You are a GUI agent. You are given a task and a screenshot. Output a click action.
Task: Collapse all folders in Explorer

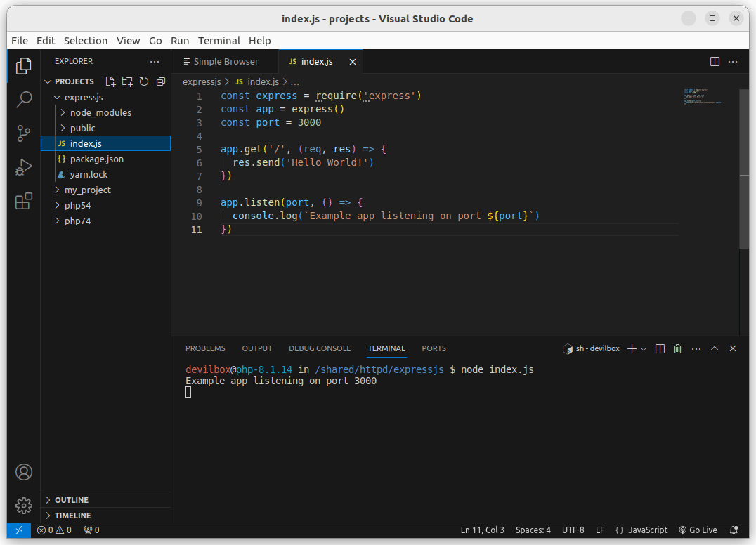(x=161, y=81)
